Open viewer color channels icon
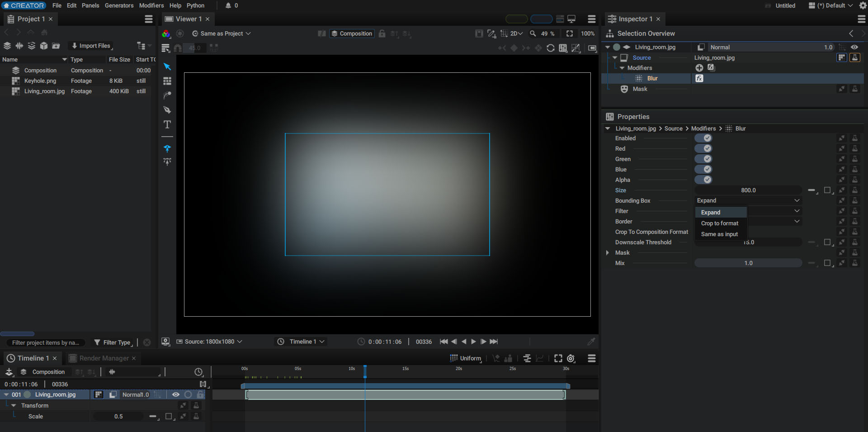The width and height of the screenshot is (868, 432). [x=166, y=33]
